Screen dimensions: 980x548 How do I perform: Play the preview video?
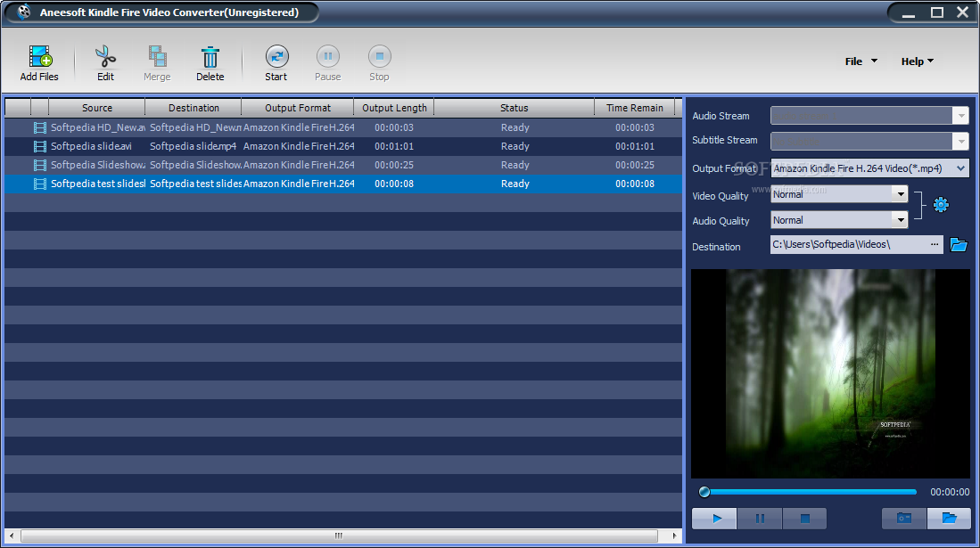pyautogui.click(x=714, y=518)
